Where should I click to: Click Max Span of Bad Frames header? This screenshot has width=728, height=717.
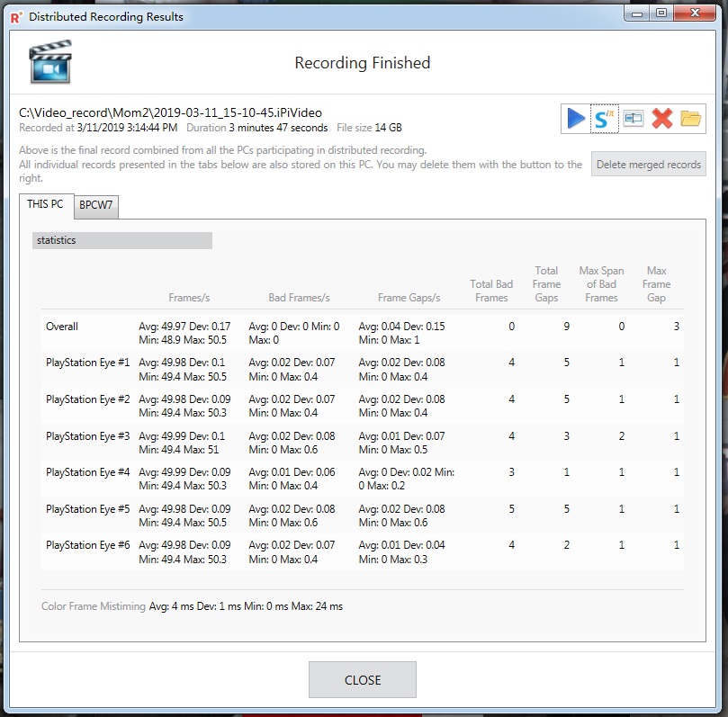coord(601,284)
